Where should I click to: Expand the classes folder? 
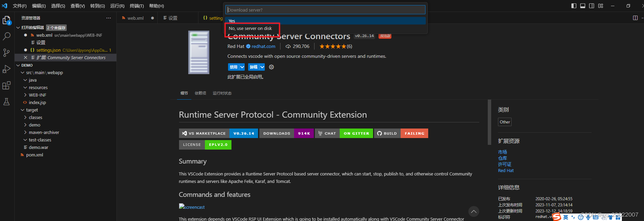(x=25, y=117)
